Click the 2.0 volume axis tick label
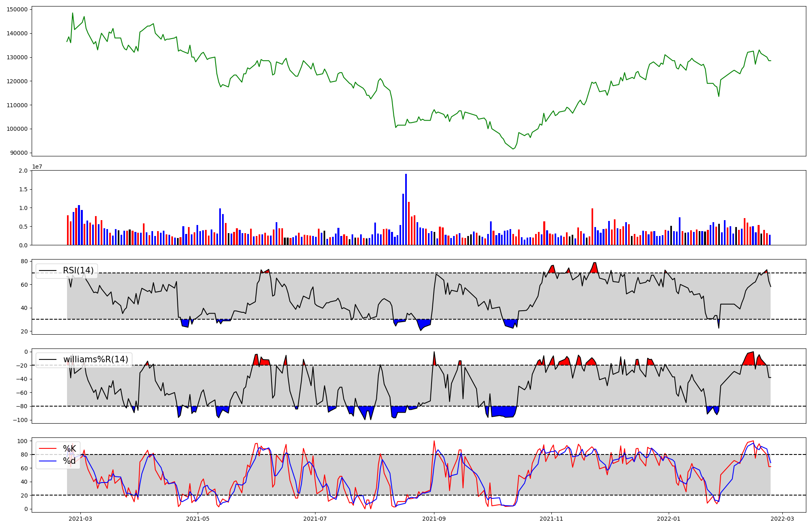 point(24,171)
